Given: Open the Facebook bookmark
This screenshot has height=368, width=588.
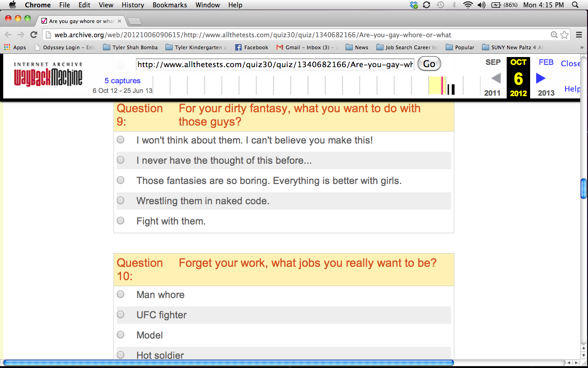Looking at the screenshot, I should point(251,47).
